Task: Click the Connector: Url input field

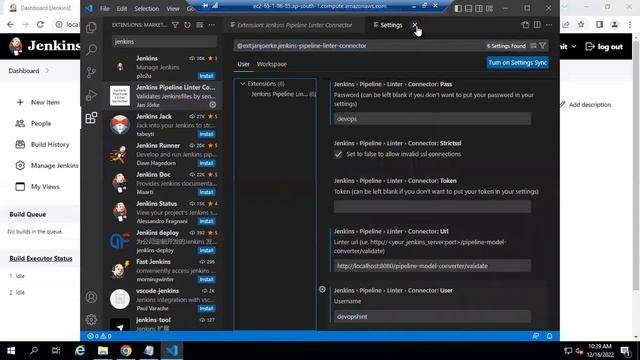Action: click(x=432, y=266)
